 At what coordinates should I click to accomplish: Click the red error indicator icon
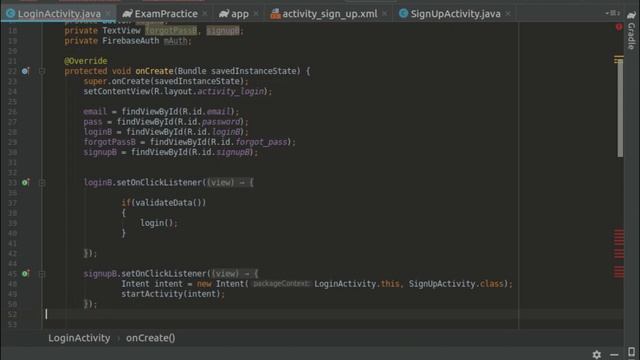pyautogui.click(x=619, y=27)
